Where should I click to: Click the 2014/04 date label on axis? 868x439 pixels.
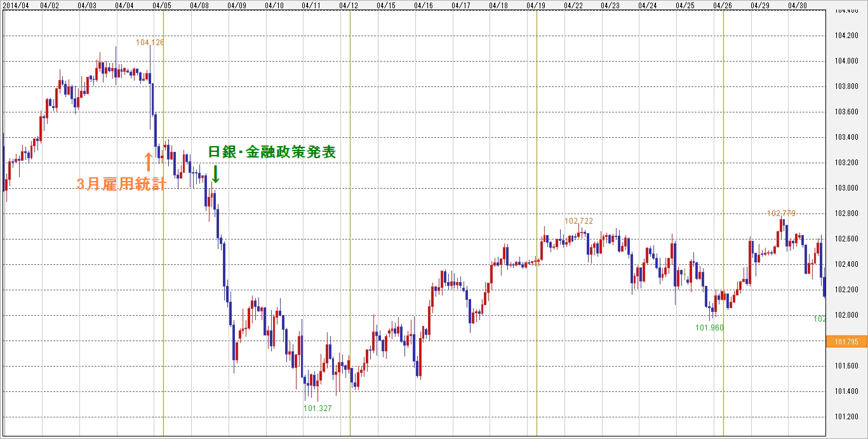17,4
